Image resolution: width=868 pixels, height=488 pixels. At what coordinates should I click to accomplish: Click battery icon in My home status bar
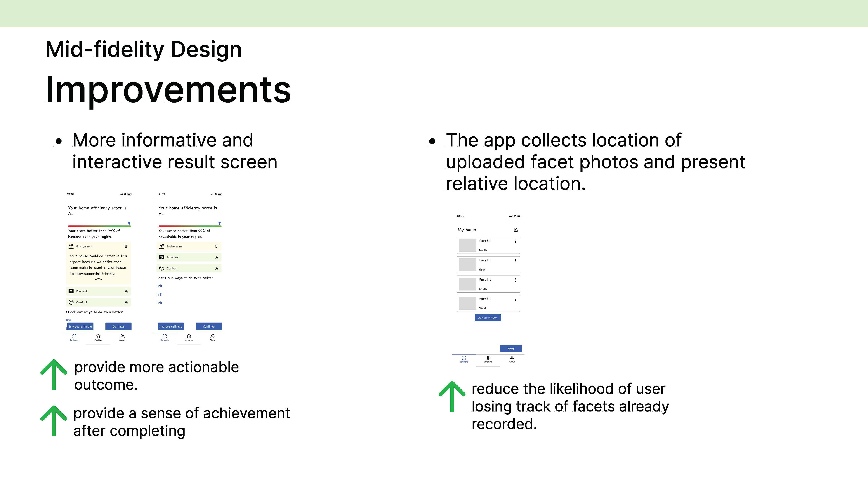(519, 216)
